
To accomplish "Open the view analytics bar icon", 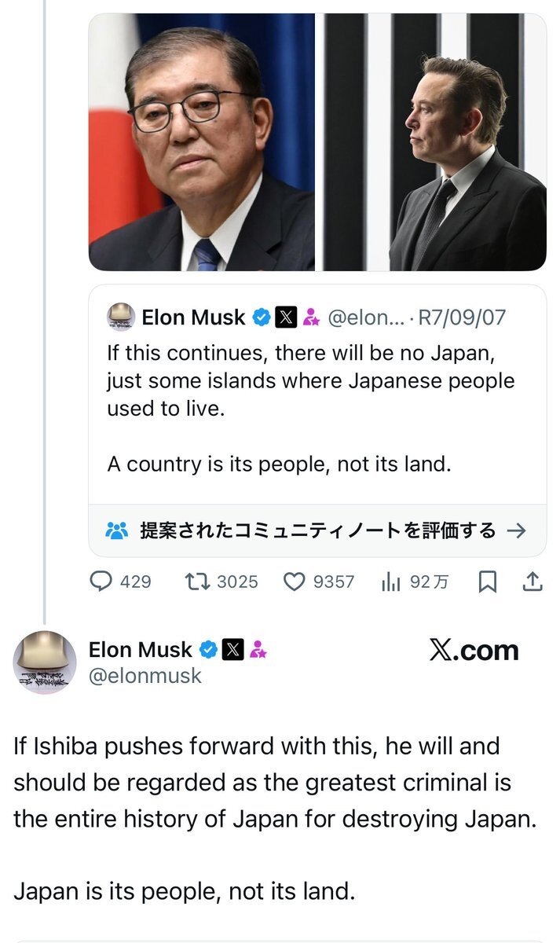I will tap(390, 582).
